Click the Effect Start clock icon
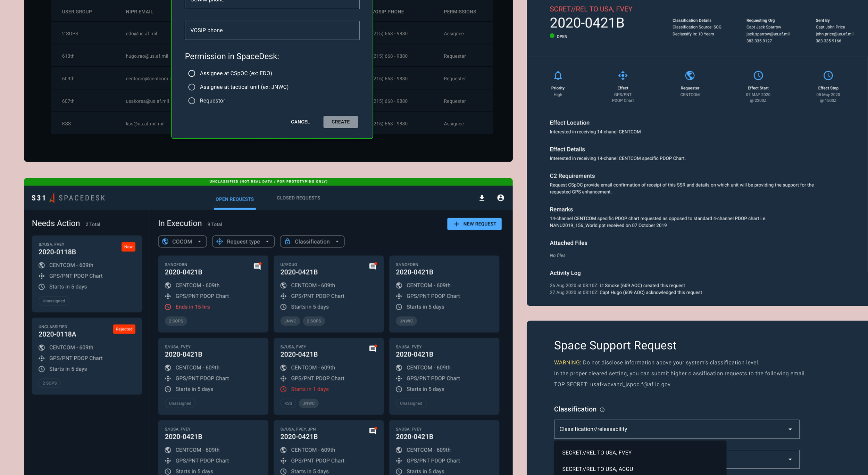 click(758, 75)
